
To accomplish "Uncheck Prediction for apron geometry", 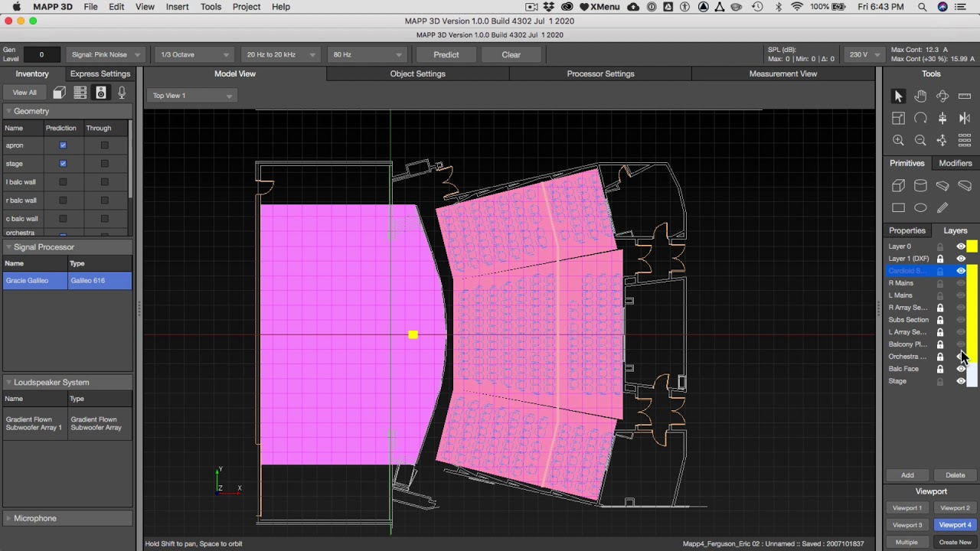I will tap(63, 145).
